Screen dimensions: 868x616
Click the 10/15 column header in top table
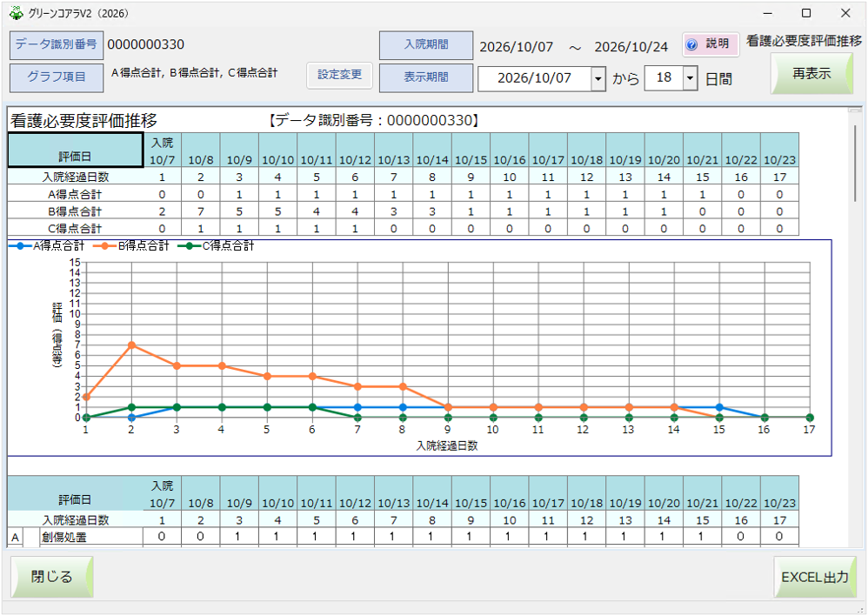[x=471, y=151]
